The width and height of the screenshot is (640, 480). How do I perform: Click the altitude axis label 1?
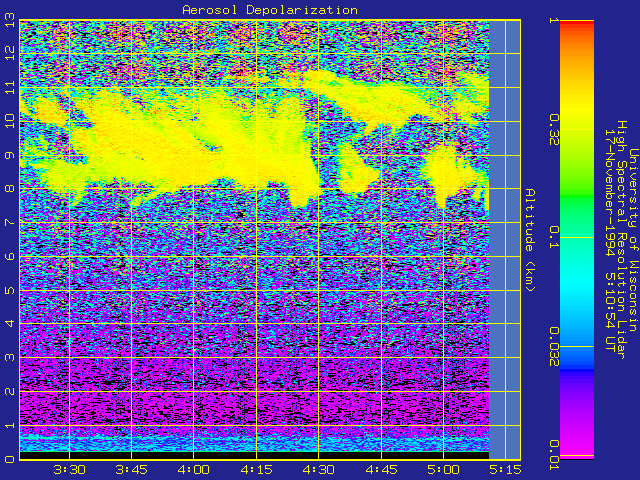coord(9,425)
